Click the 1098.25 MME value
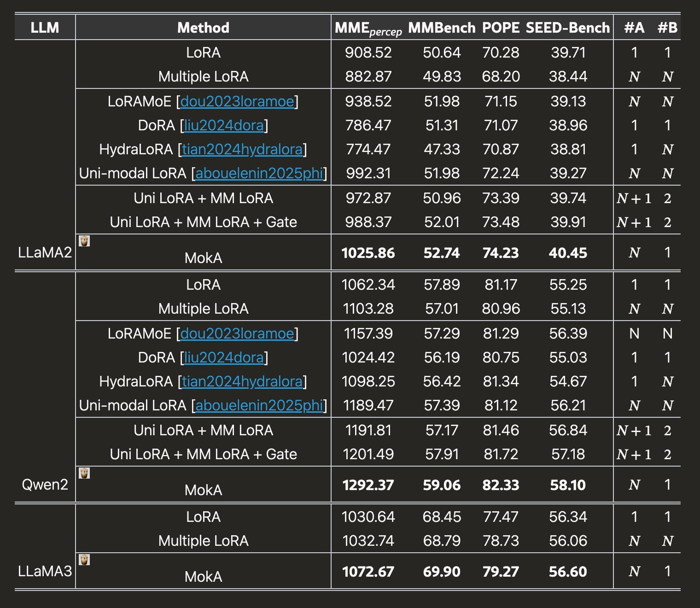 tap(368, 381)
